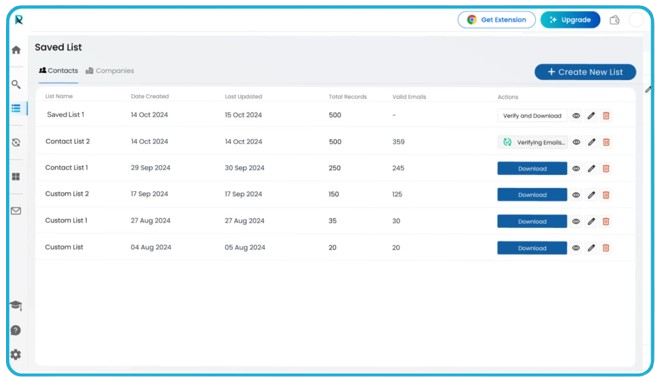
Task: View Custom List 2 with the eye icon
Action: point(576,195)
